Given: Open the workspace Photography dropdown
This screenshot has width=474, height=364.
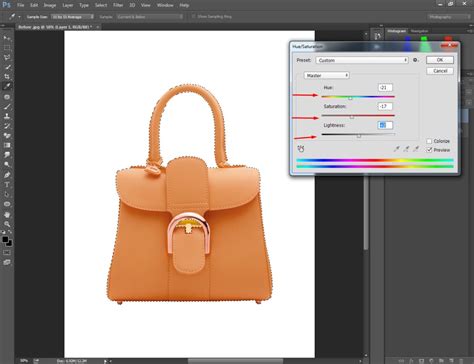Looking at the screenshot, I should click(449, 17).
